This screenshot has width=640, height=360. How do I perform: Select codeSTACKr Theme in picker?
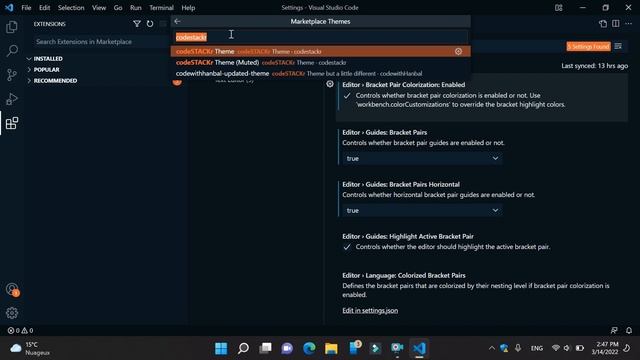[x=320, y=51]
